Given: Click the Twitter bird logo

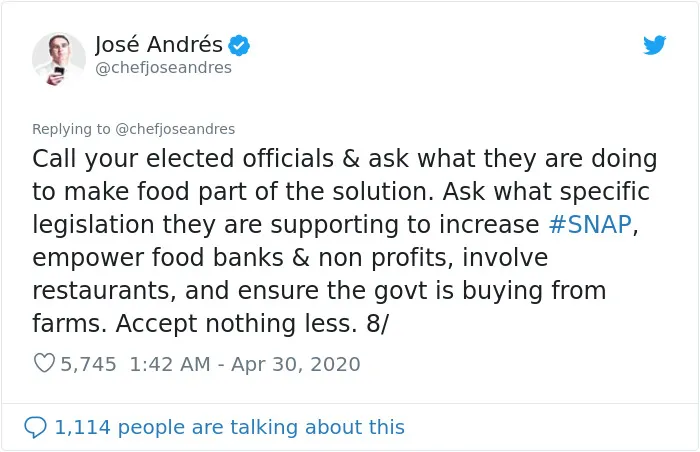Looking at the screenshot, I should coord(654,45).
